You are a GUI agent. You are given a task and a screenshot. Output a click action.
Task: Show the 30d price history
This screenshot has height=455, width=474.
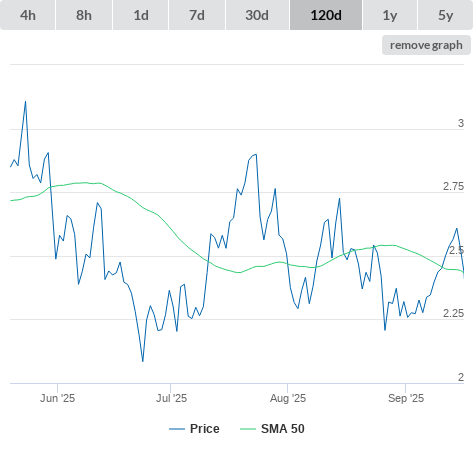coord(257,15)
